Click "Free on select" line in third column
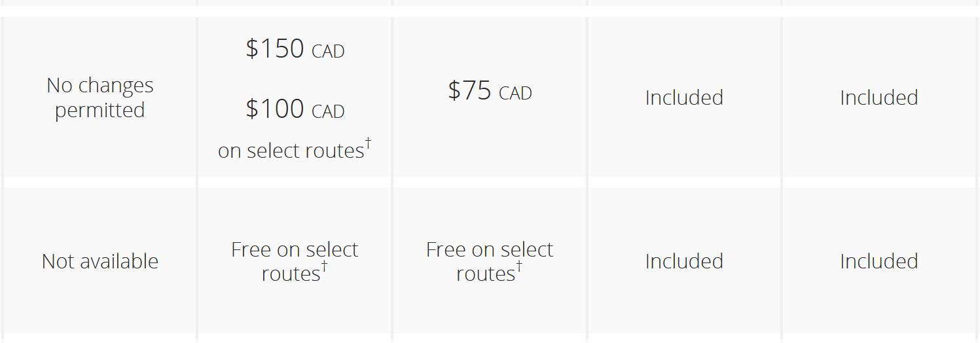The image size is (980, 343). point(490,249)
